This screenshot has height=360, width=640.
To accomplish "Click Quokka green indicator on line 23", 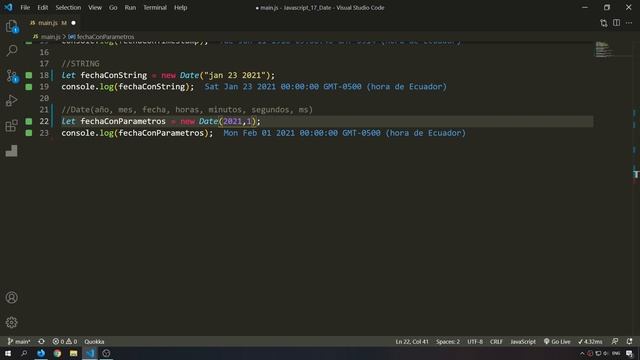I will point(29,133).
